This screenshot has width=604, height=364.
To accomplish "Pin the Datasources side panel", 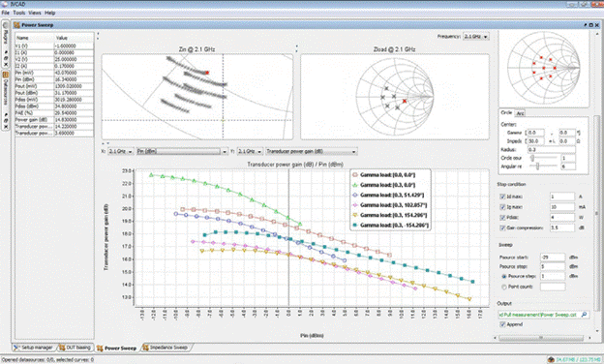I will (x=6, y=115).
